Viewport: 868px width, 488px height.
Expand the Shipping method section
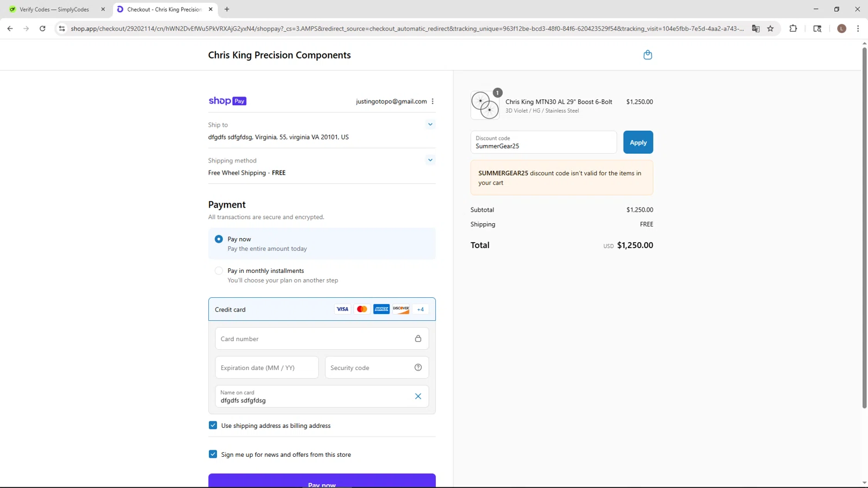point(430,160)
